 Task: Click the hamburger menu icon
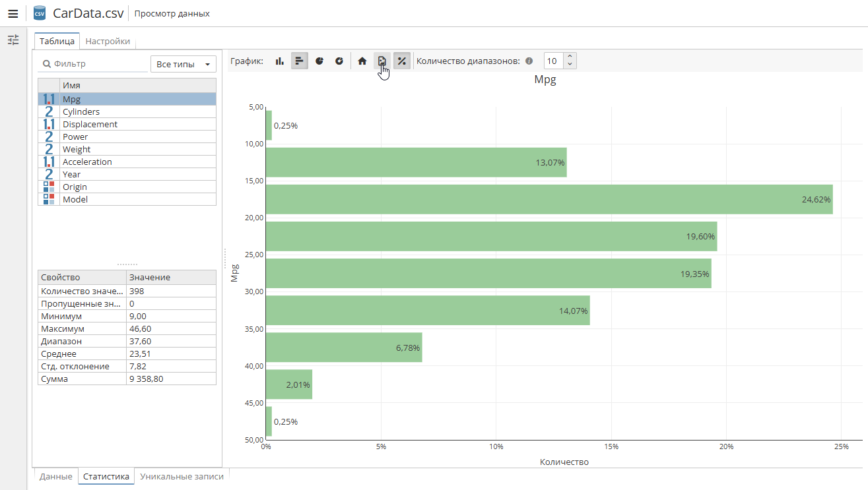(13, 13)
